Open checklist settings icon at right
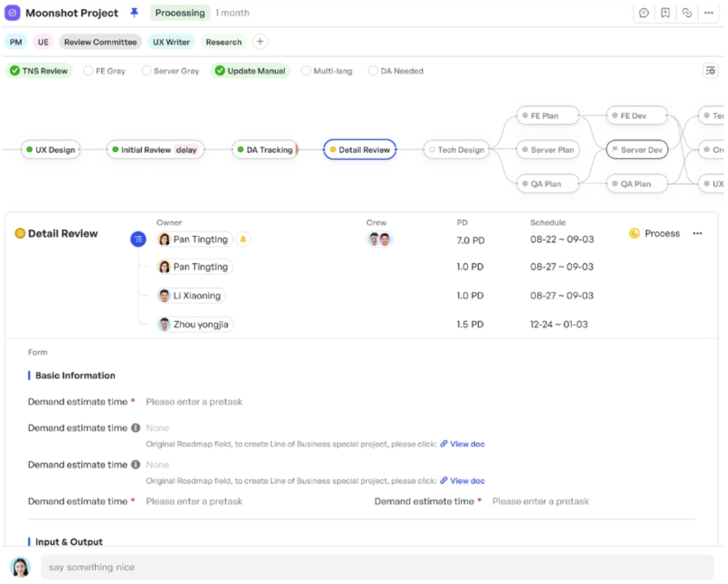The image size is (728, 584). click(x=710, y=70)
